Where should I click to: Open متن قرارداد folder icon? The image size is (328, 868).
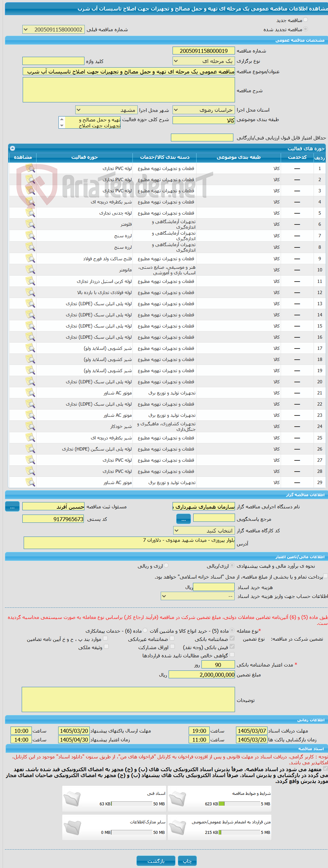pos(177,828)
